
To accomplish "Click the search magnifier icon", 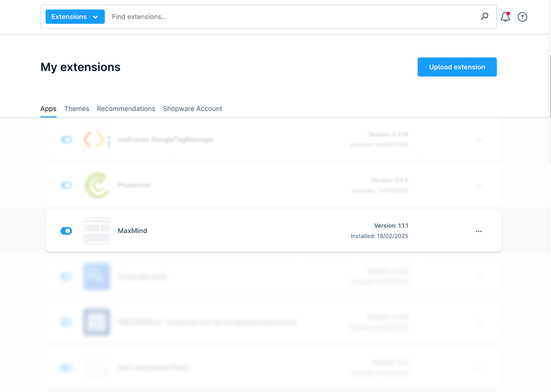I will [x=484, y=17].
